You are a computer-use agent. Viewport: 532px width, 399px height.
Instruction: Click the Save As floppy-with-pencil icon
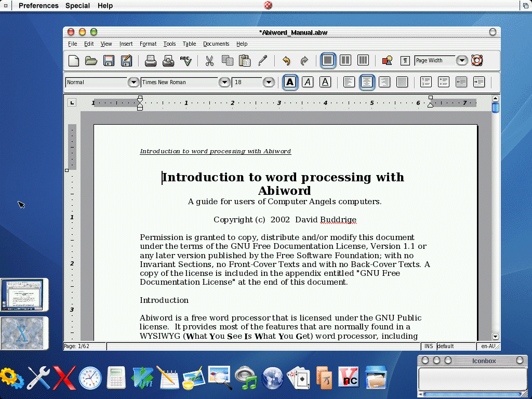pyautogui.click(x=126, y=61)
